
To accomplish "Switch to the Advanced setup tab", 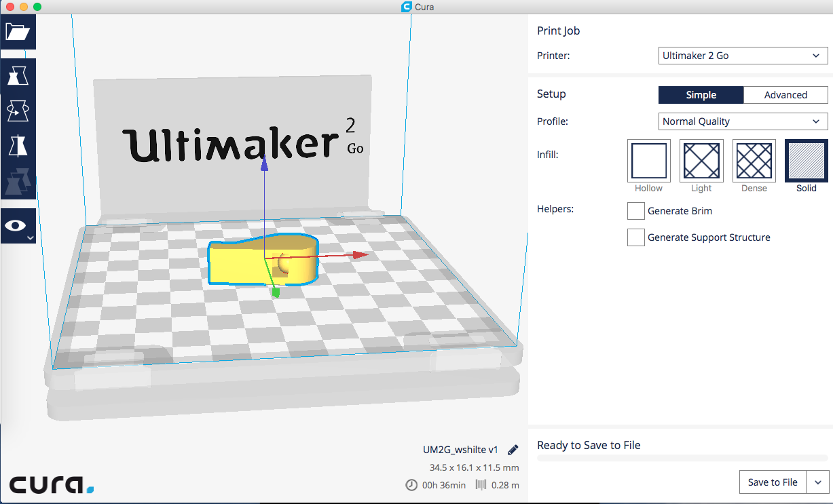I will (x=785, y=95).
